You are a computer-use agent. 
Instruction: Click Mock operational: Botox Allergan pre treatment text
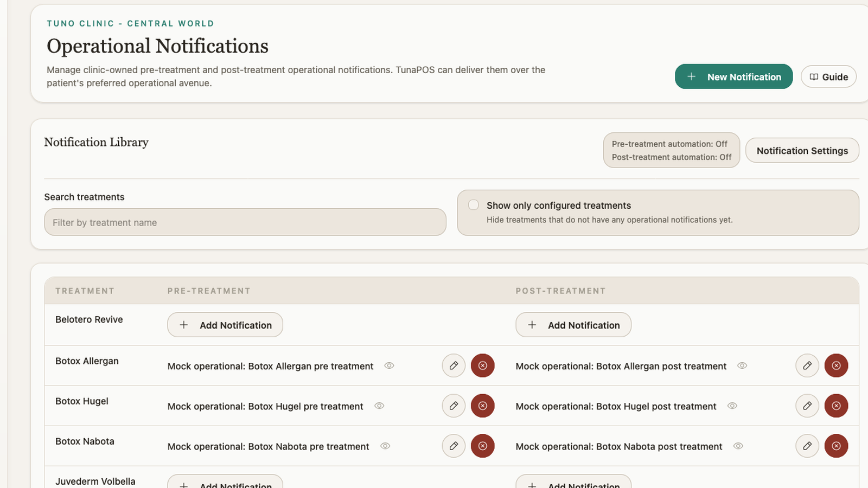(270, 367)
